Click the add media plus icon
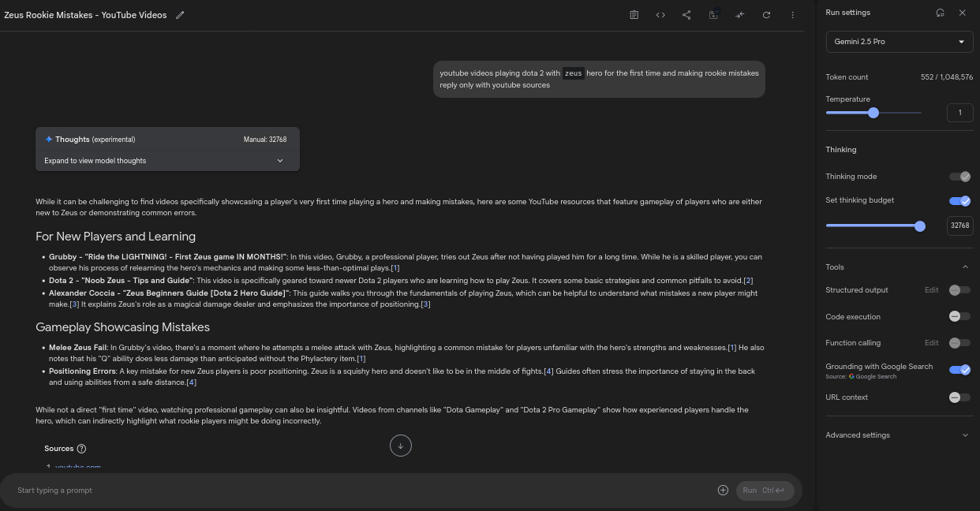This screenshot has width=980, height=511. pyautogui.click(x=723, y=490)
